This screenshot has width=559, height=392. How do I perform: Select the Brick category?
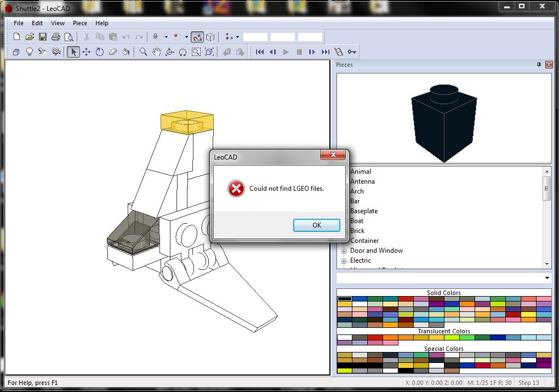tap(357, 231)
